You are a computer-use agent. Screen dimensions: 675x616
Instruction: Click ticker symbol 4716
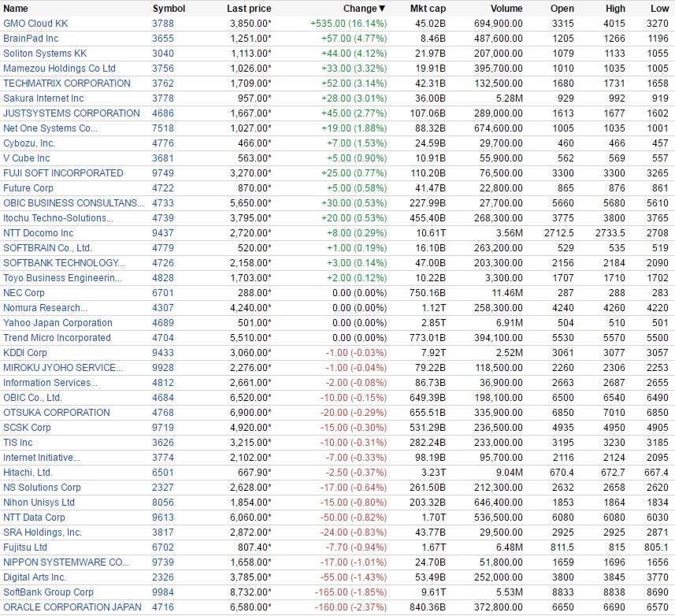pyautogui.click(x=163, y=607)
